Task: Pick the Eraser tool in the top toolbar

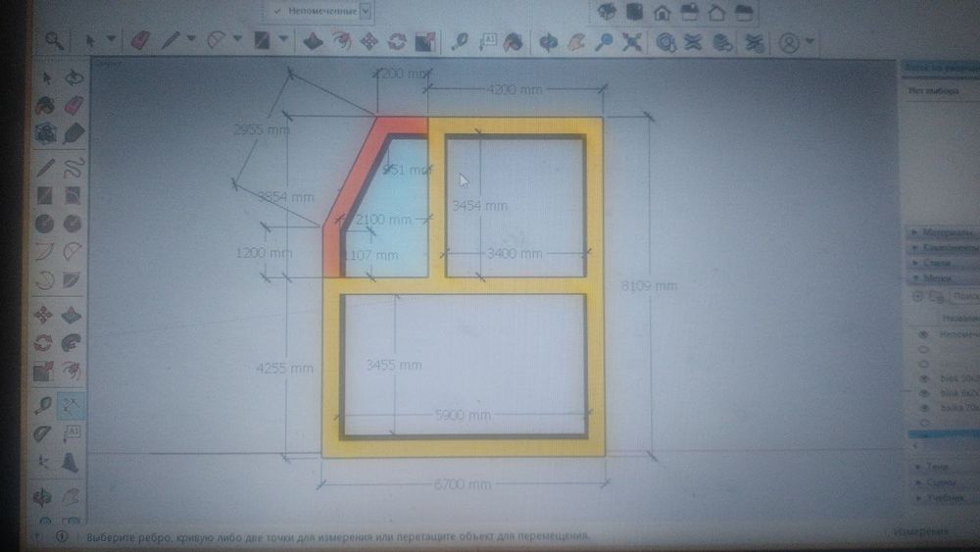Action: (140, 40)
